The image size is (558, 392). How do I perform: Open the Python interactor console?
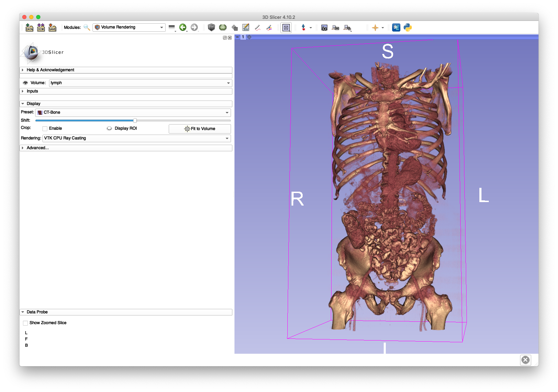pyautogui.click(x=407, y=27)
